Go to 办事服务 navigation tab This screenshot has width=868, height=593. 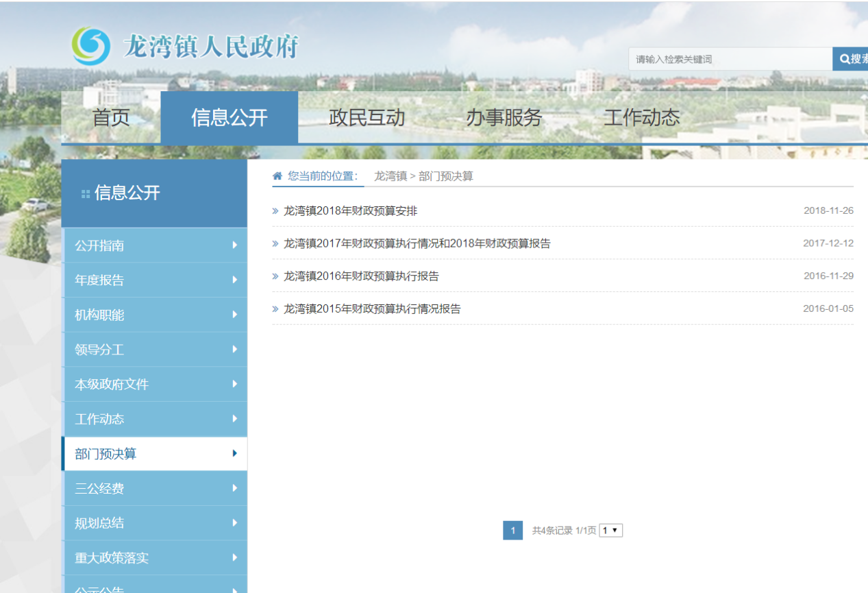click(x=504, y=117)
